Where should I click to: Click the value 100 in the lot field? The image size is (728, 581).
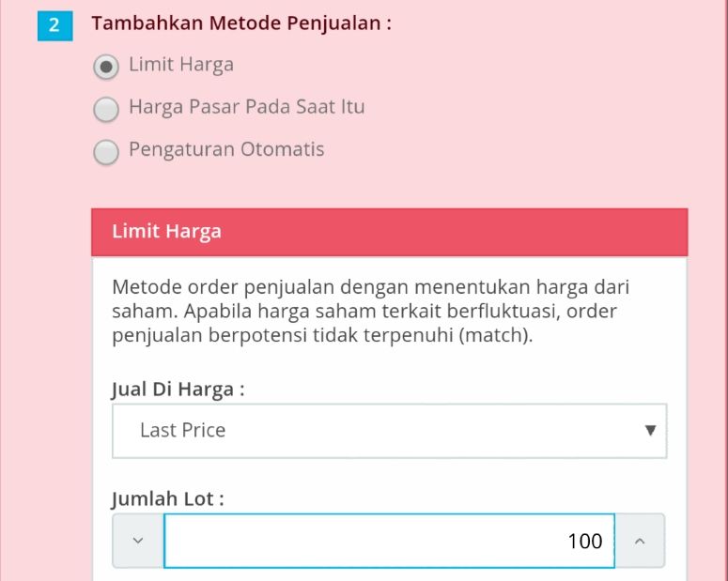pos(585,541)
